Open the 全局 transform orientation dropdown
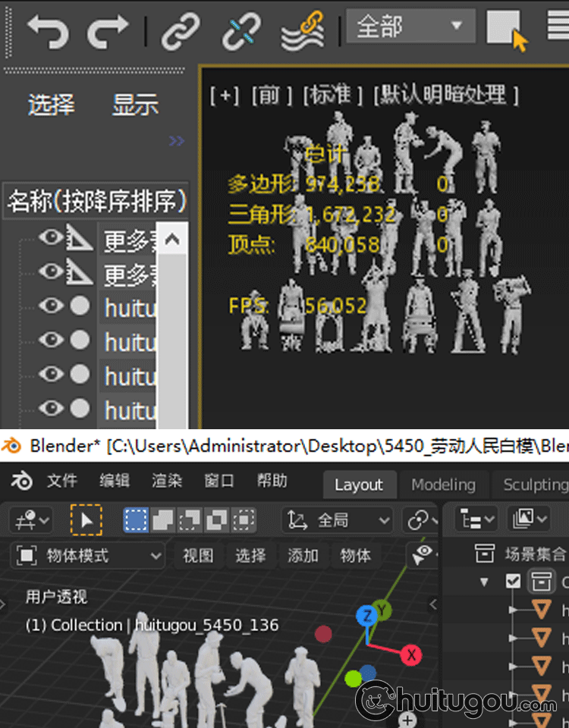 click(x=338, y=520)
